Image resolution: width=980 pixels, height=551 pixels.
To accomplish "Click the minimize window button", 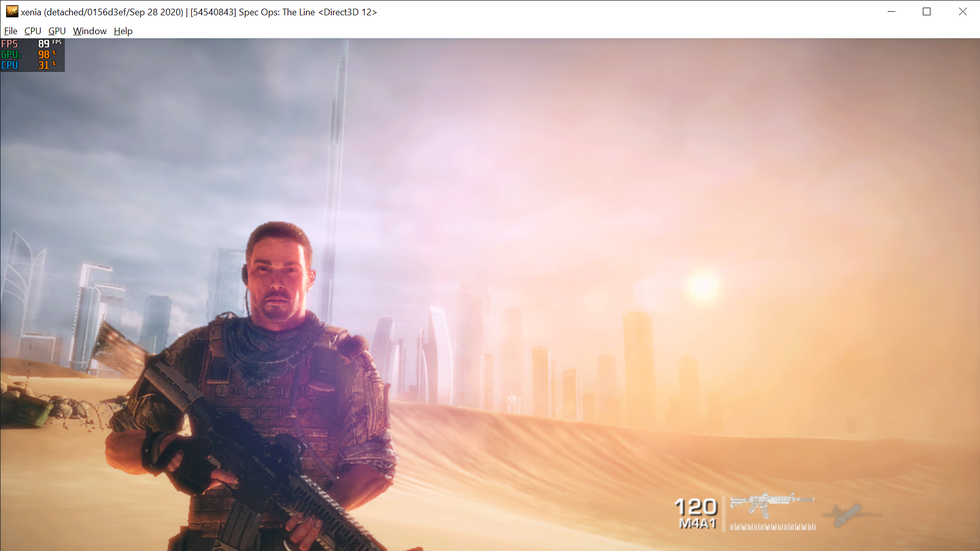I will (x=891, y=11).
